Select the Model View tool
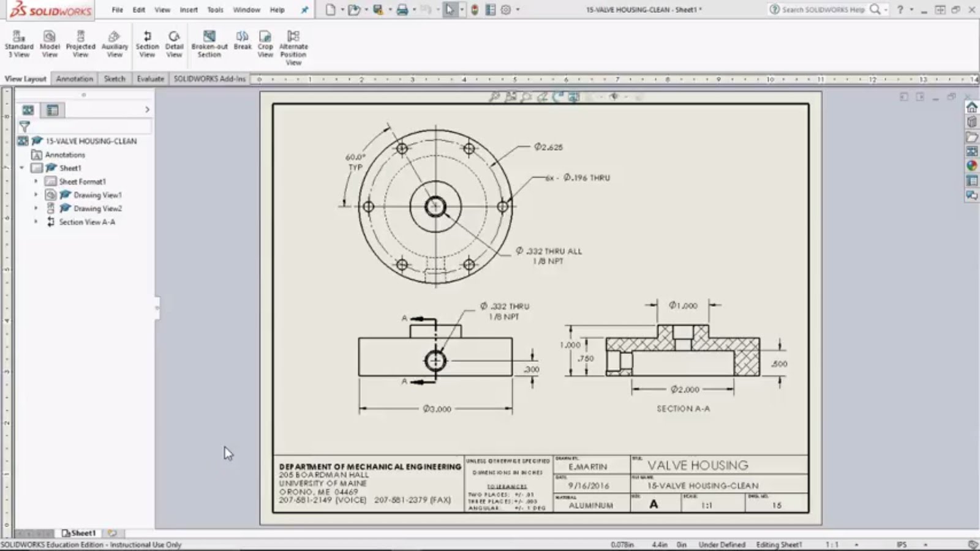 50,43
